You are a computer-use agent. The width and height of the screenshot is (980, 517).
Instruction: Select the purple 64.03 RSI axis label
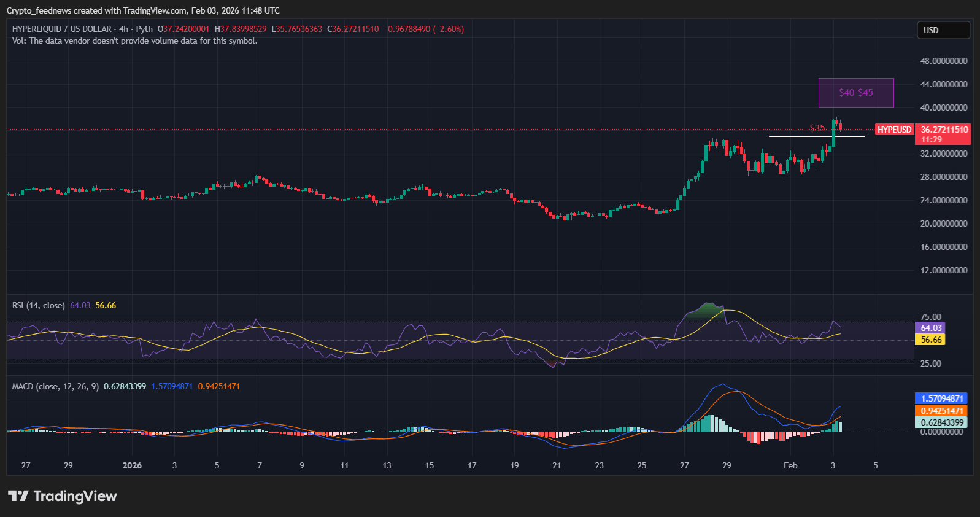click(x=930, y=328)
